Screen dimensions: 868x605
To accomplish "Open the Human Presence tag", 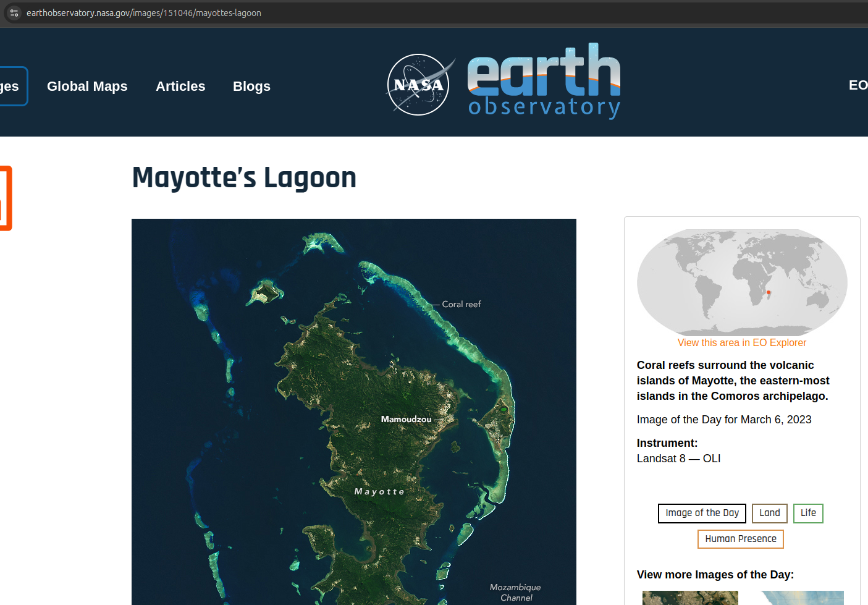I will coord(740,539).
